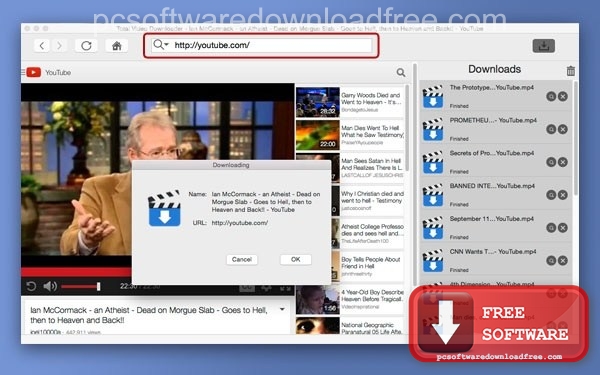Reveal BANNED INTE...YouTube.mp4 with its magnifier
The width and height of the screenshot is (600, 375).
pyautogui.click(x=551, y=195)
